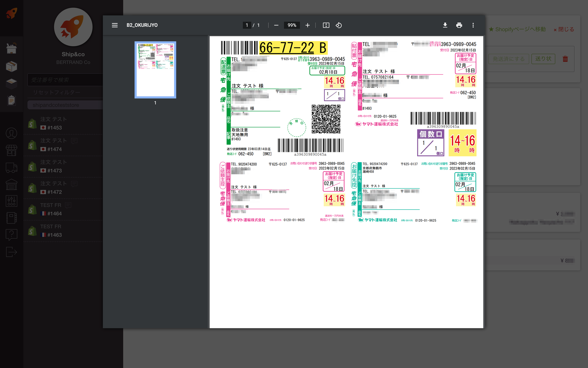
Task: Click the 発送済にする button
Action: point(509,59)
